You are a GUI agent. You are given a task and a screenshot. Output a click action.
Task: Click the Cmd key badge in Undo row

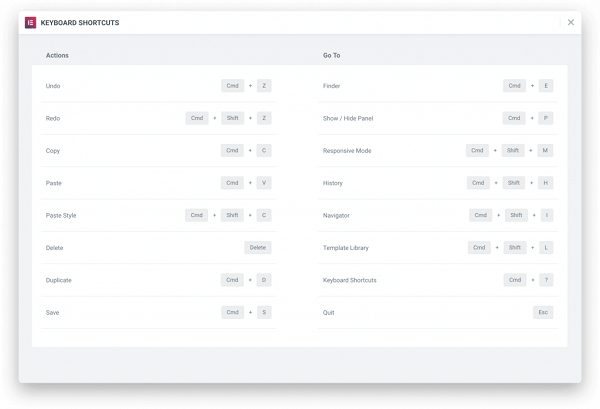point(232,86)
